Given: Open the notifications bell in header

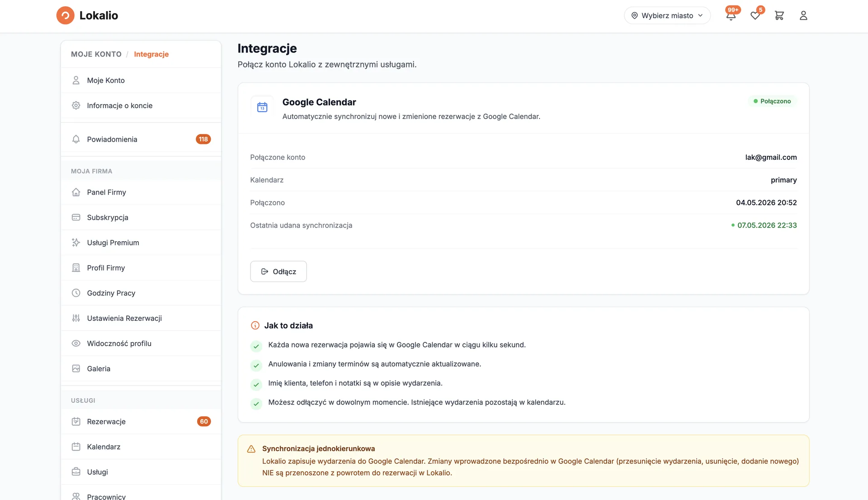Looking at the screenshot, I should point(731,16).
